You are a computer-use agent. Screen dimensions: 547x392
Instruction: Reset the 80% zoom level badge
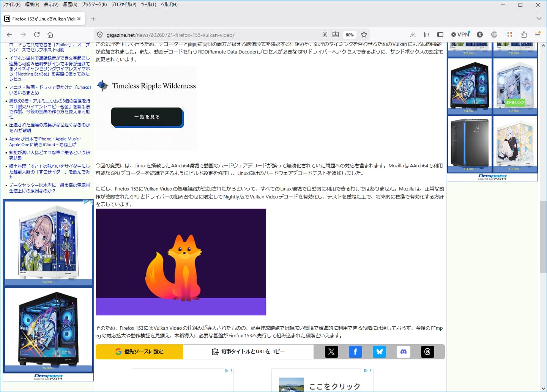tap(350, 35)
